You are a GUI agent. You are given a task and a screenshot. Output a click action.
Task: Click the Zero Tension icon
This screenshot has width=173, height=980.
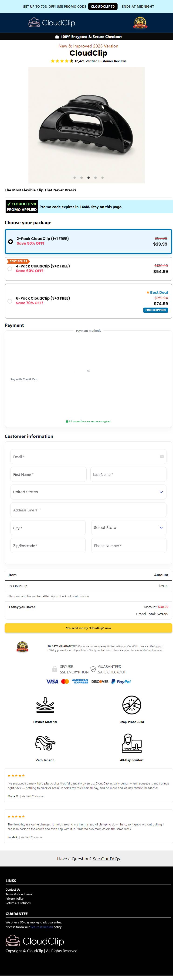[45, 743]
